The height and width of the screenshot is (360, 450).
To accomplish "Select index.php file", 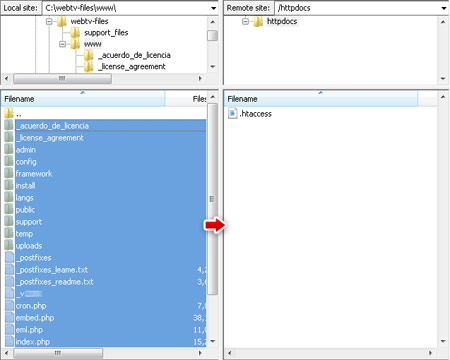I will pyautogui.click(x=104, y=342).
